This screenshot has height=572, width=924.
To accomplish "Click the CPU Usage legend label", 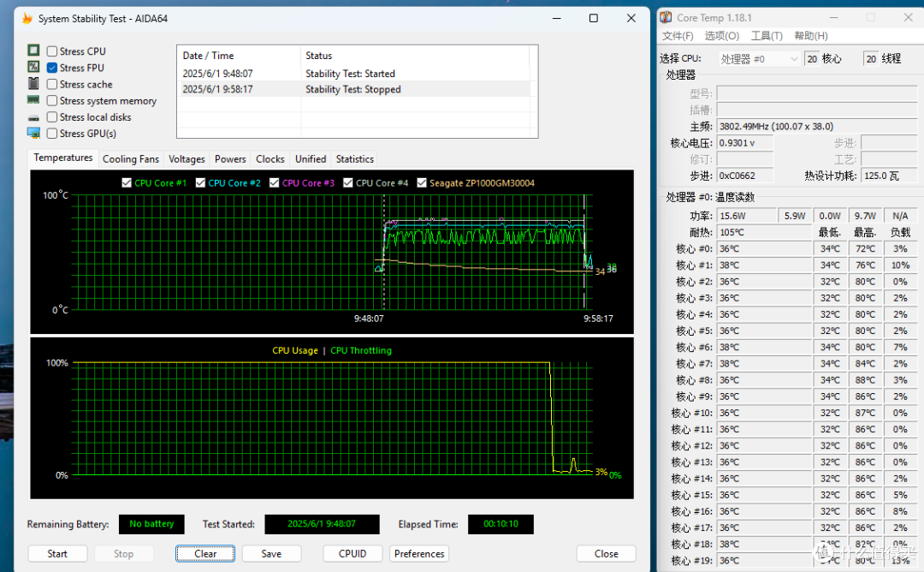I will point(295,350).
